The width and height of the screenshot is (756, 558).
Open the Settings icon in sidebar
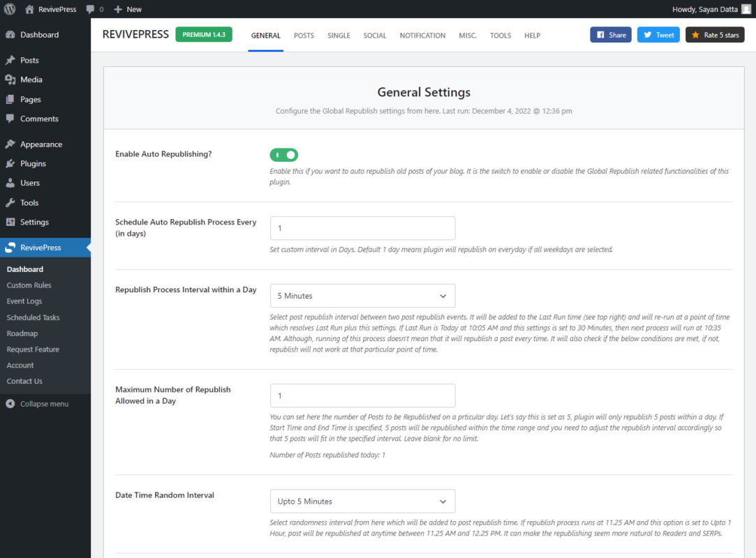coord(11,222)
